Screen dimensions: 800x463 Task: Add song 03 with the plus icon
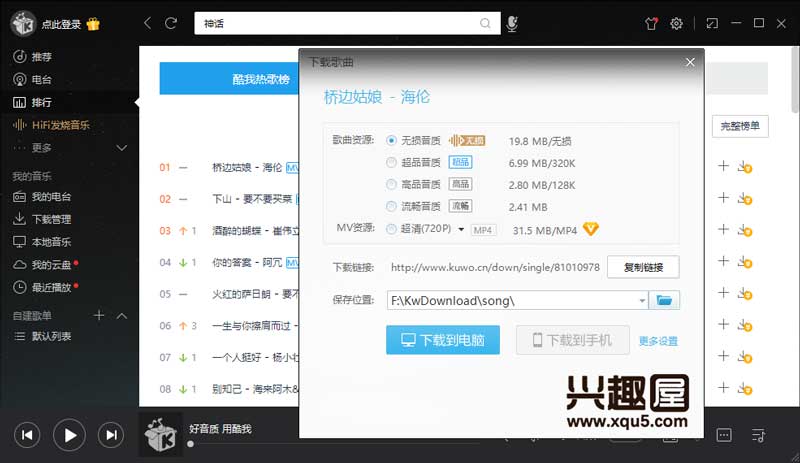(723, 229)
